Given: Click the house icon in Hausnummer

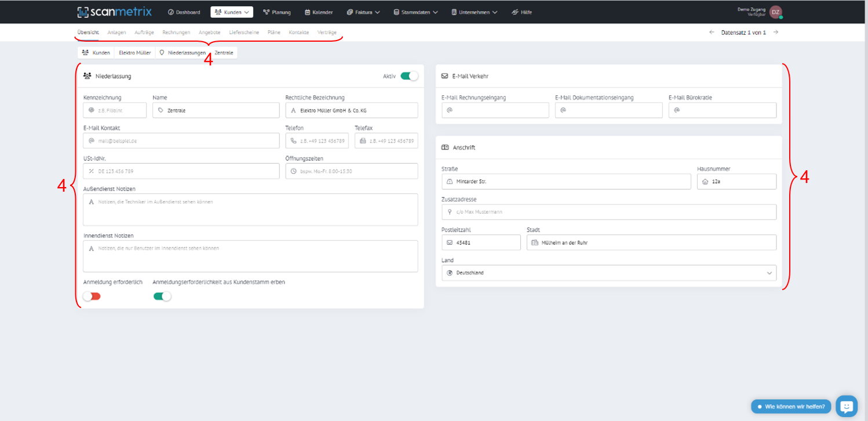Looking at the screenshot, I should [x=705, y=181].
